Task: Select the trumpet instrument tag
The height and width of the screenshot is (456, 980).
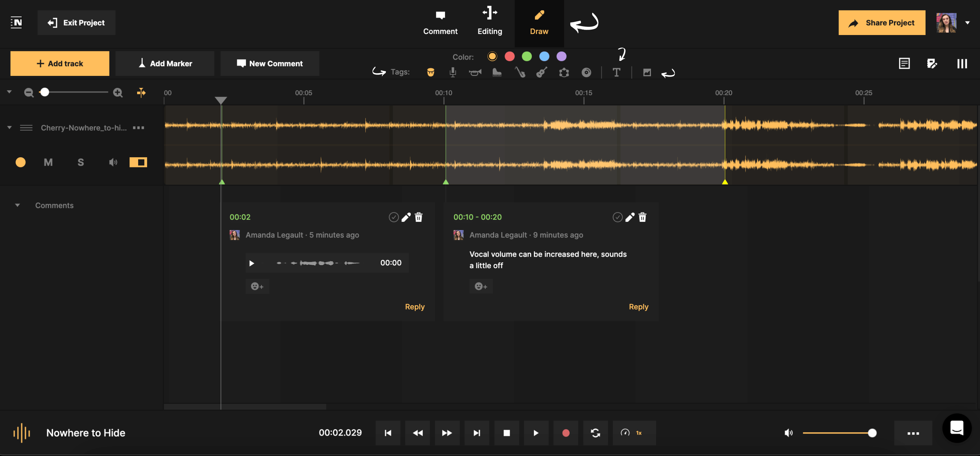Action: pyautogui.click(x=475, y=72)
